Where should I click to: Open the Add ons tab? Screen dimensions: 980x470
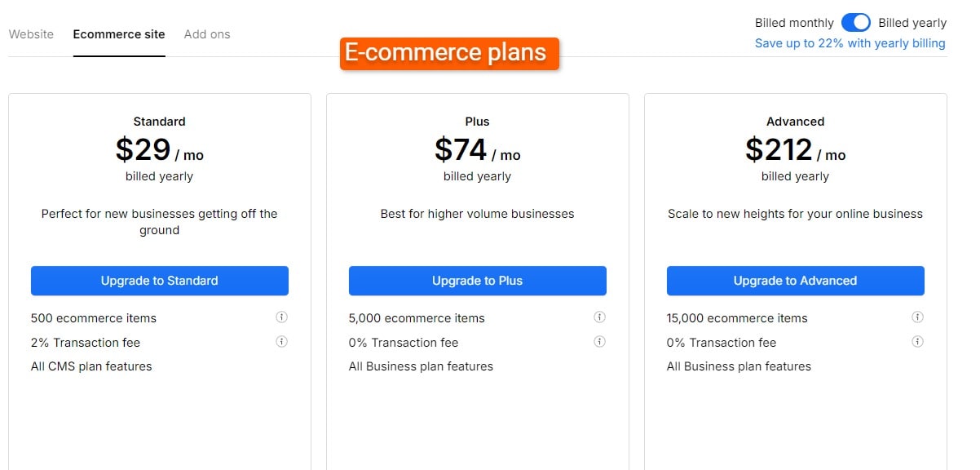tap(207, 34)
